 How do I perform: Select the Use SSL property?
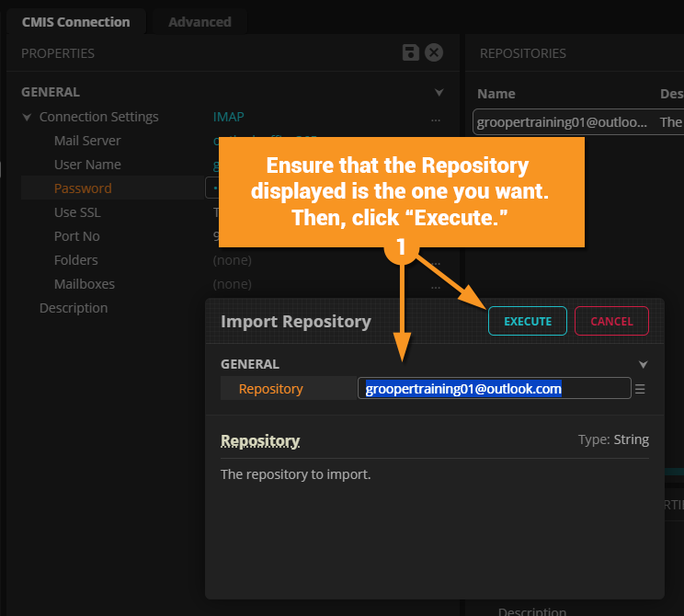pyautogui.click(x=77, y=212)
